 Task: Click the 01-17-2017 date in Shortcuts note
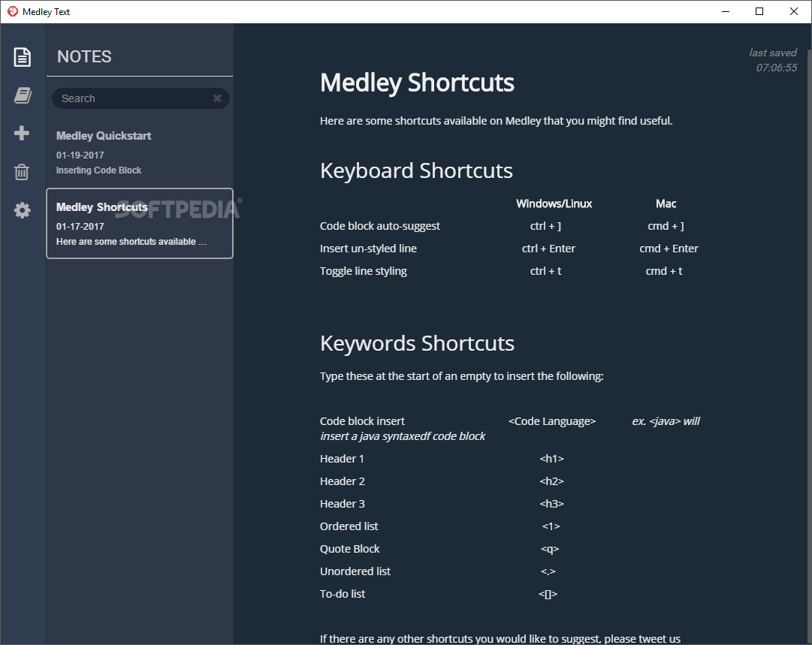tap(80, 226)
